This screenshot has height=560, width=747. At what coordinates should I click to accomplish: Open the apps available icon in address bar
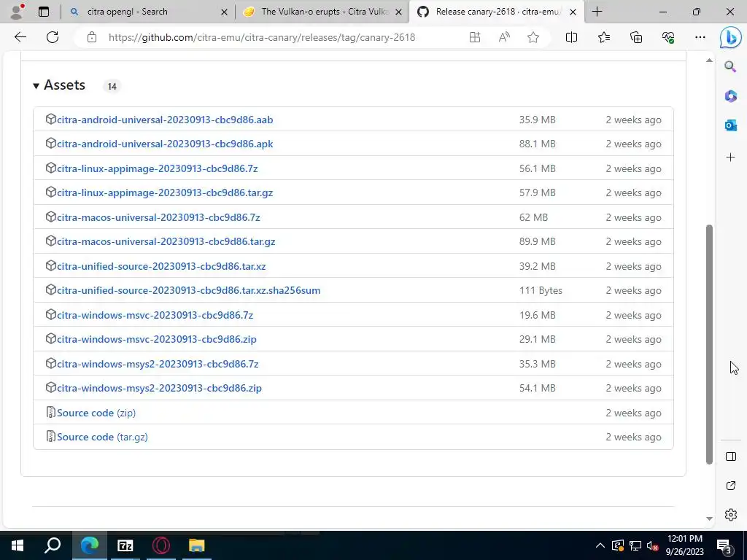[x=474, y=37]
